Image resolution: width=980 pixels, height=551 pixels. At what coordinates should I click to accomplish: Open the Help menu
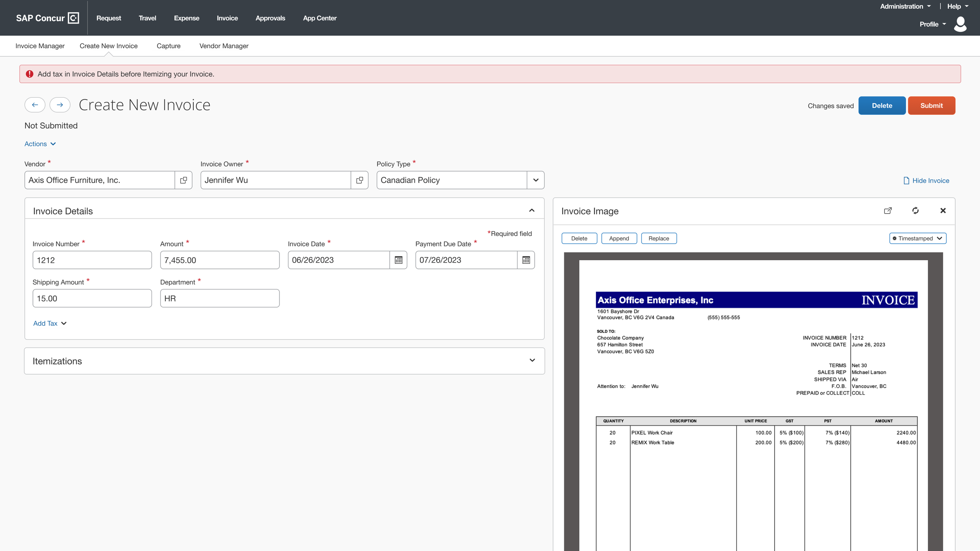pos(958,6)
